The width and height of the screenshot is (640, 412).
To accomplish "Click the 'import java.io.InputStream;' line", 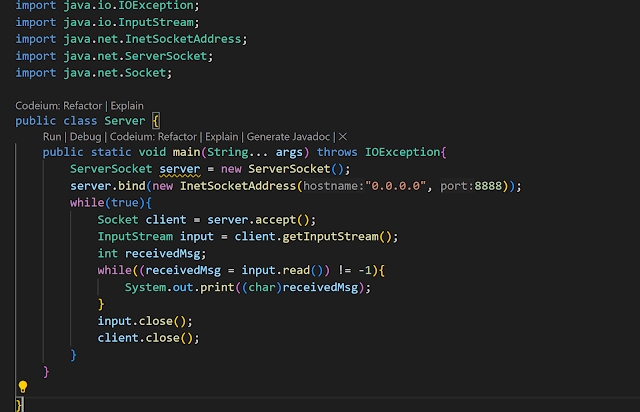I will (x=107, y=22).
